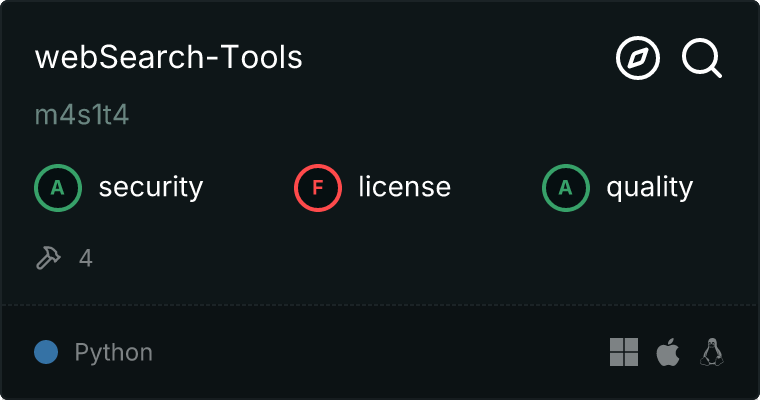Open the webSearch-Tools title link
760x400 pixels.
click(168, 58)
